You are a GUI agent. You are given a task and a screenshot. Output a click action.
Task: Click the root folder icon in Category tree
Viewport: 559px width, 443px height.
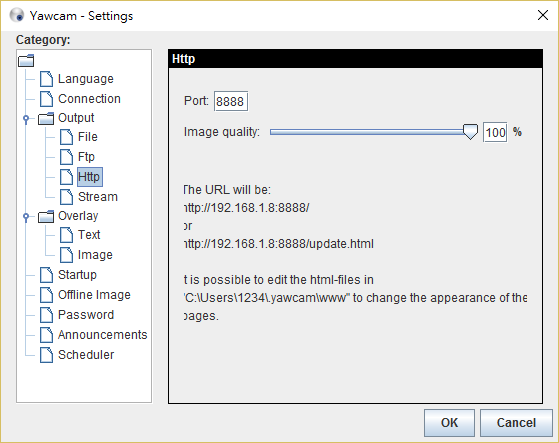tap(26, 61)
